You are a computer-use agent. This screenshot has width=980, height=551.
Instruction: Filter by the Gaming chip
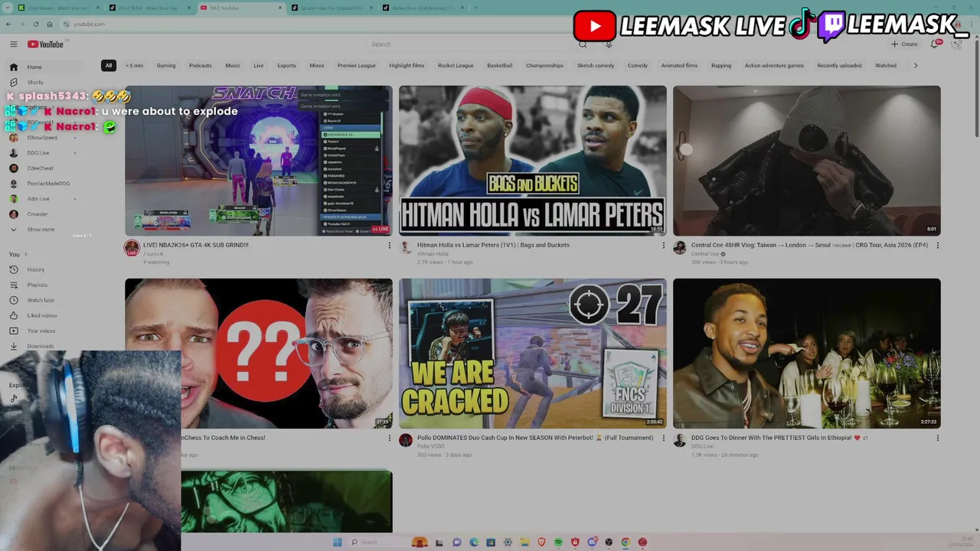click(166, 66)
